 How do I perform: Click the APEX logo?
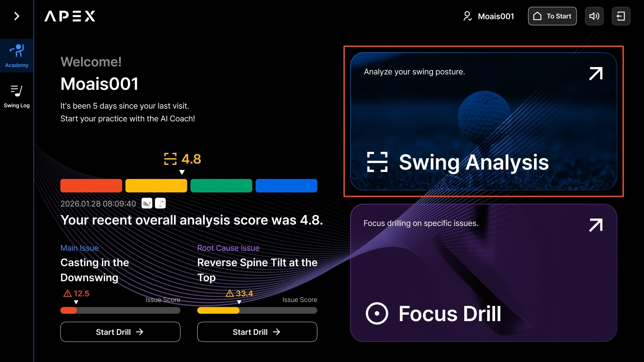click(x=70, y=16)
